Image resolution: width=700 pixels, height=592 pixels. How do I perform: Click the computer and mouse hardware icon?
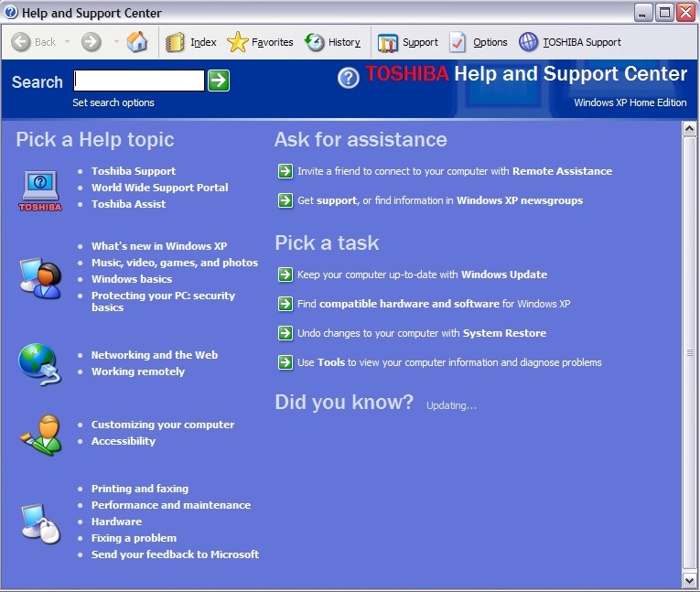(41, 523)
